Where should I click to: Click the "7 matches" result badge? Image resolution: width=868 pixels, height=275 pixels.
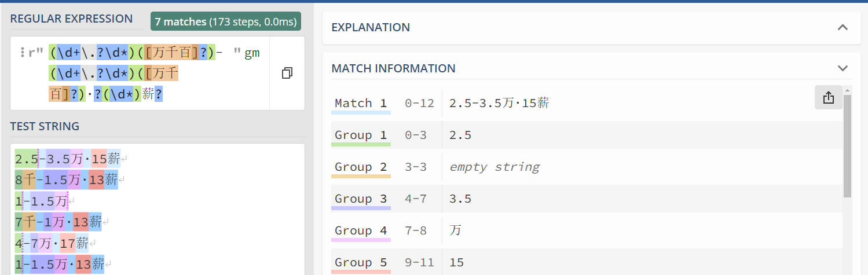[x=225, y=22]
